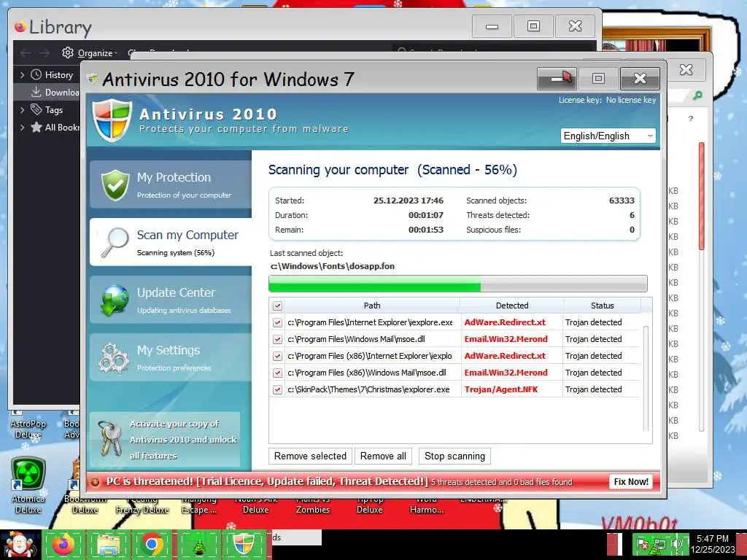Click the green shield My Protection icon
The width and height of the screenshot is (747, 560).
[x=115, y=184]
